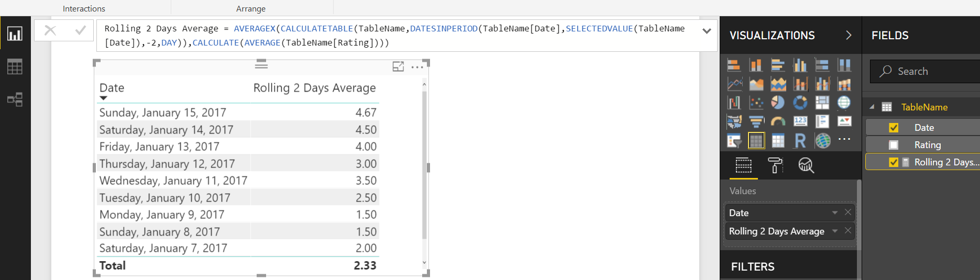Viewport: 980px width, 280px height.
Task: Cancel formula edit with X icon
Action: [x=50, y=30]
